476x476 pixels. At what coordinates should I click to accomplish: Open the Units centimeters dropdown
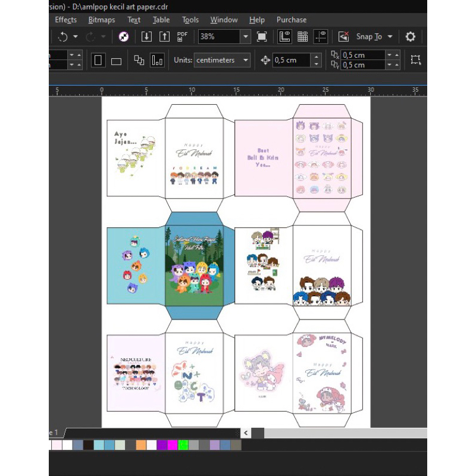tap(246, 60)
